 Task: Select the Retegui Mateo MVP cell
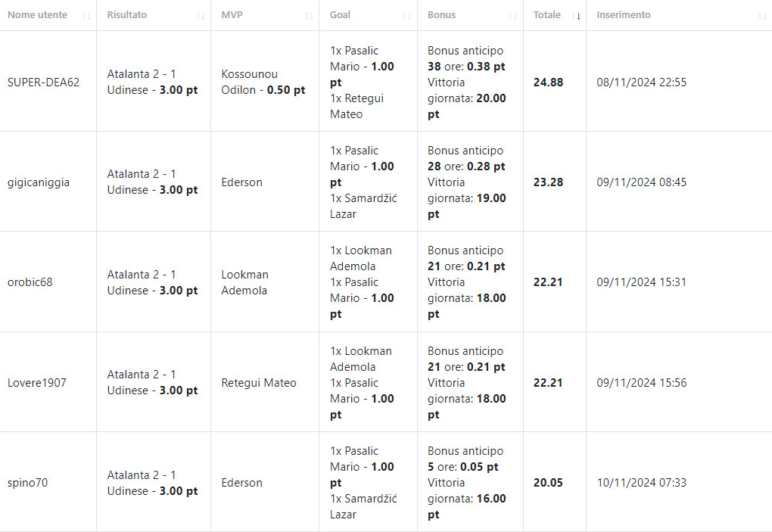[x=259, y=383]
